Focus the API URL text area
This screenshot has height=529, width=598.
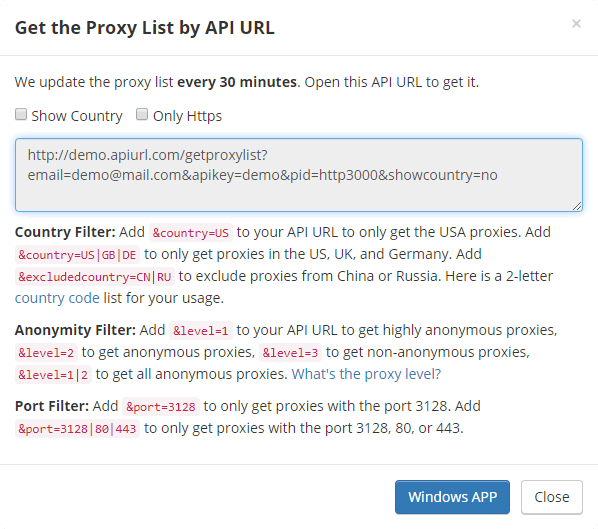pos(299,175)
